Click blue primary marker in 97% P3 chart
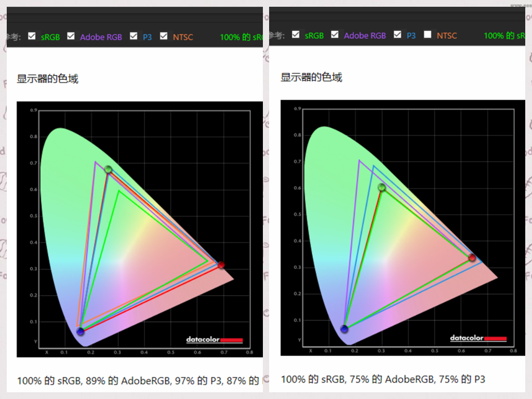Image resolution: width=532 pixels, height=399 pixels. coord(80,331)
